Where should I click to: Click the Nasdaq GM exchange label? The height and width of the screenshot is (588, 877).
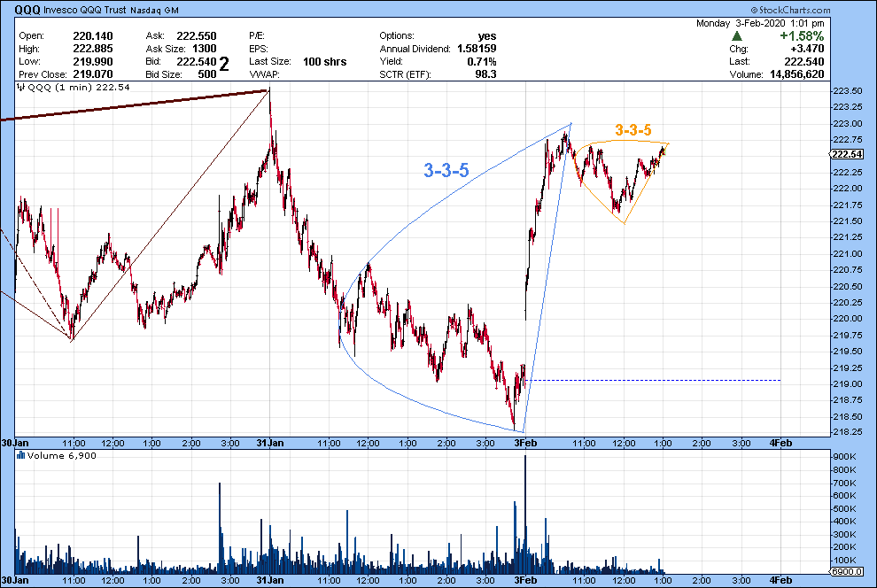coord(154,10)
